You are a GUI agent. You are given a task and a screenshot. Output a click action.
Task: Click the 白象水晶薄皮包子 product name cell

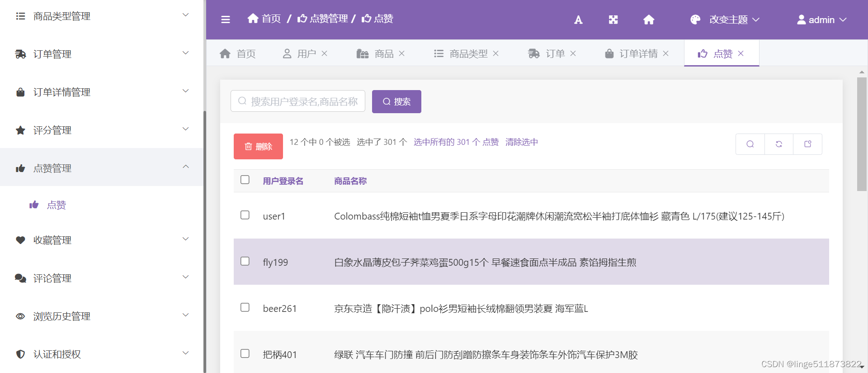pos(485,263)
